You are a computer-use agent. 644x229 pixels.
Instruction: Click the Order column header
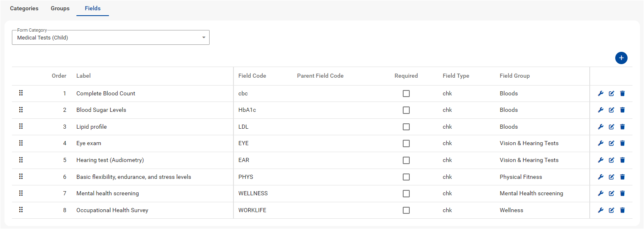[59, 76]
